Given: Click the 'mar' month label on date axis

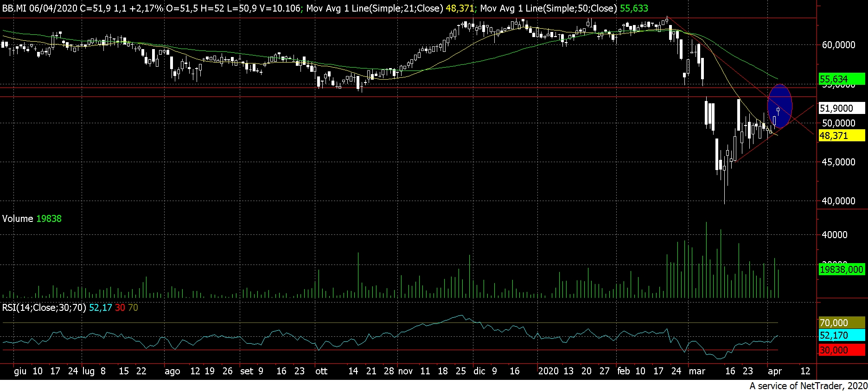Looking at the screenshot, I should 697,371.
